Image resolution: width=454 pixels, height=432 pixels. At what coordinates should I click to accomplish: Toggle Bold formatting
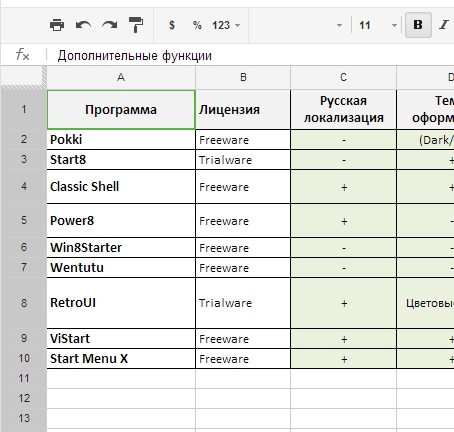(x=418, y=25)
